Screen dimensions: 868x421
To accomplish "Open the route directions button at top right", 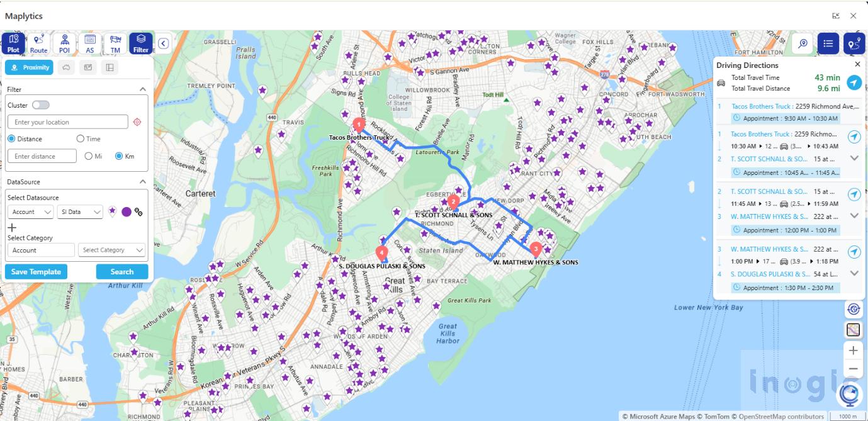I will pyautogui.click(x=854, y=43).
